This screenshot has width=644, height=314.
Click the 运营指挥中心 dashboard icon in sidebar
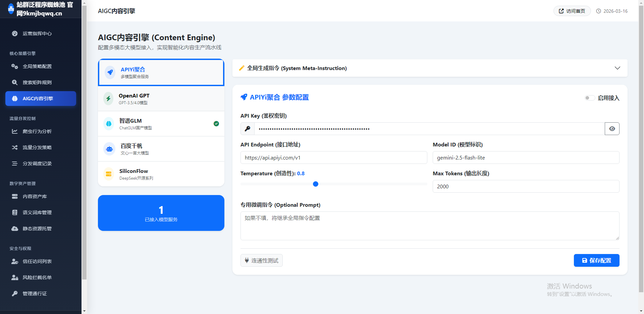coord(15,34)
